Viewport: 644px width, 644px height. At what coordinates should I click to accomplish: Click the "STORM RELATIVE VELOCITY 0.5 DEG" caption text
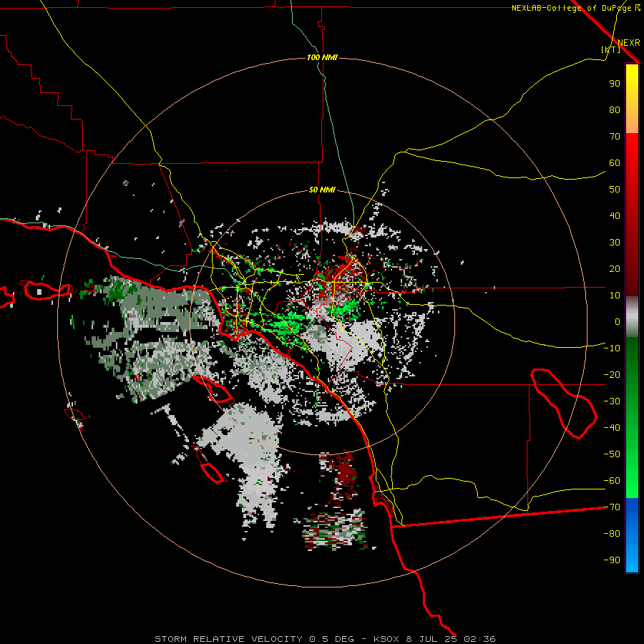click(x=254, y=639)
